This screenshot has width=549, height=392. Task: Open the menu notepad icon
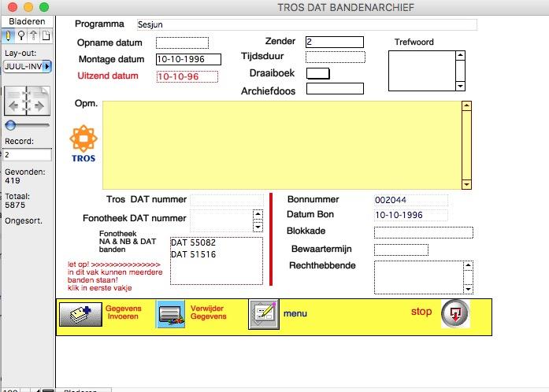263,313
